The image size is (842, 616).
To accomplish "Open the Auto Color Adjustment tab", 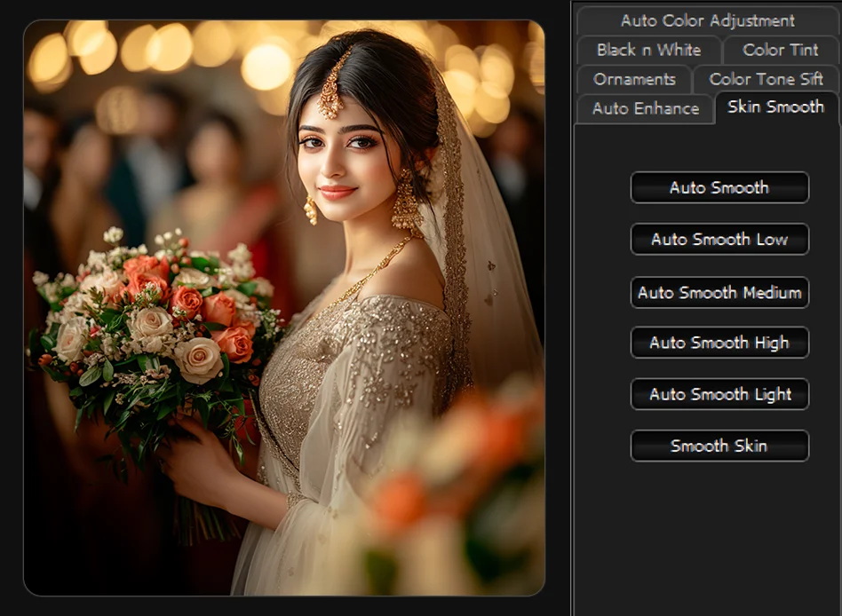I will click(707, 20).
